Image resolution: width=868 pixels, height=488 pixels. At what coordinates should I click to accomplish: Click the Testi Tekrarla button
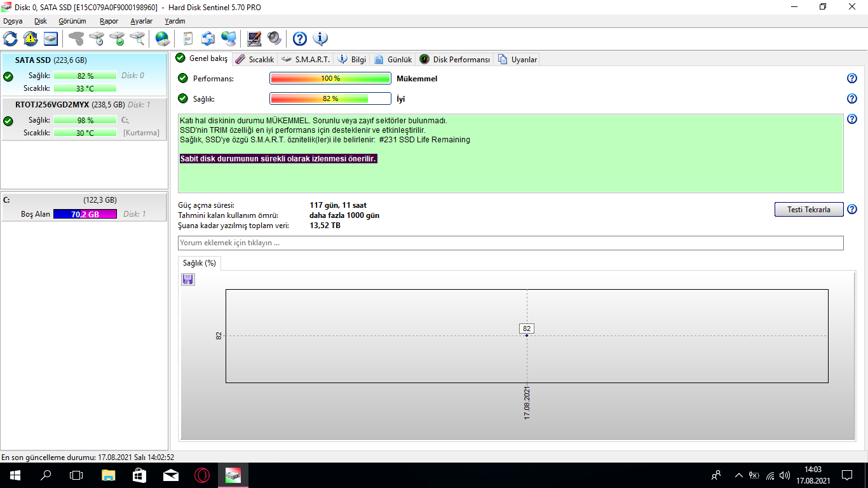(809, 210)
